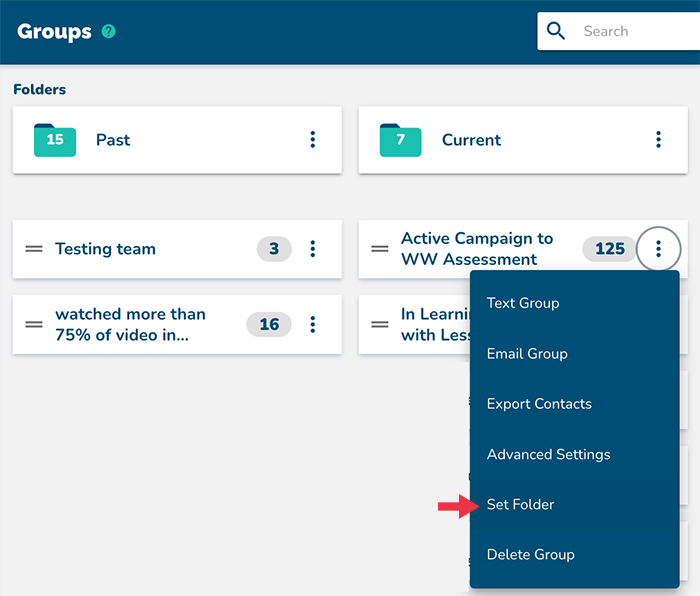This screenshot has height=596, width=700.
Task: Open options for watched more than 75% group
Action: point(313,324)
